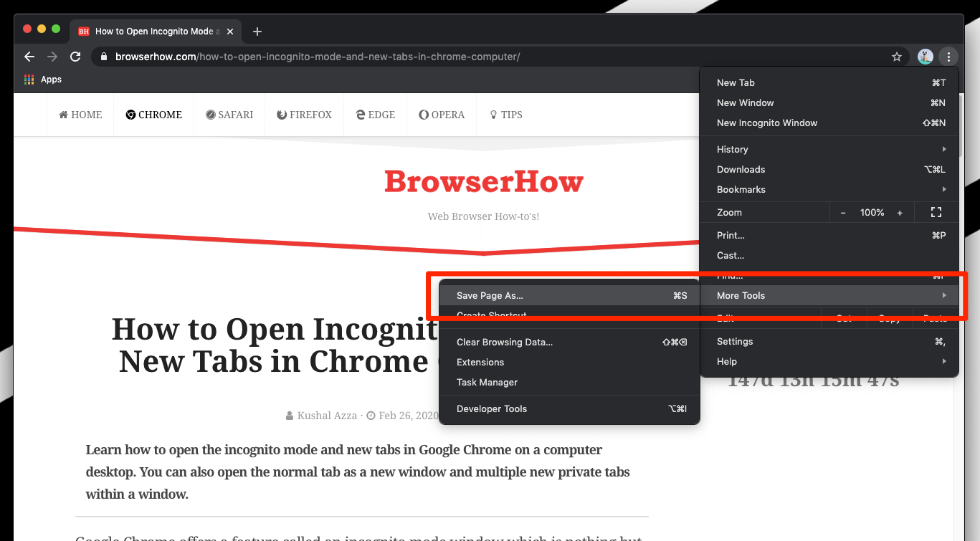Open a New Incognito Window
The height and width of the screenshot is (541, 980).
pos(829,123)
